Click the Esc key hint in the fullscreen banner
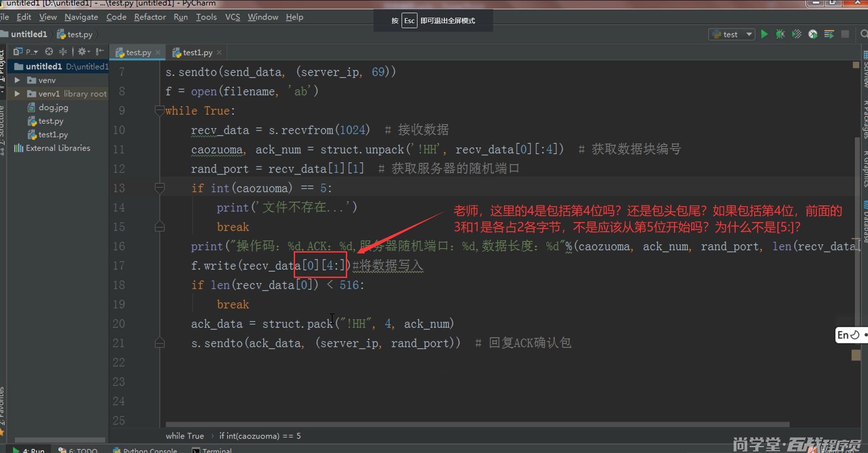Screen dimensions: 868x453 [x=409, y=20]
